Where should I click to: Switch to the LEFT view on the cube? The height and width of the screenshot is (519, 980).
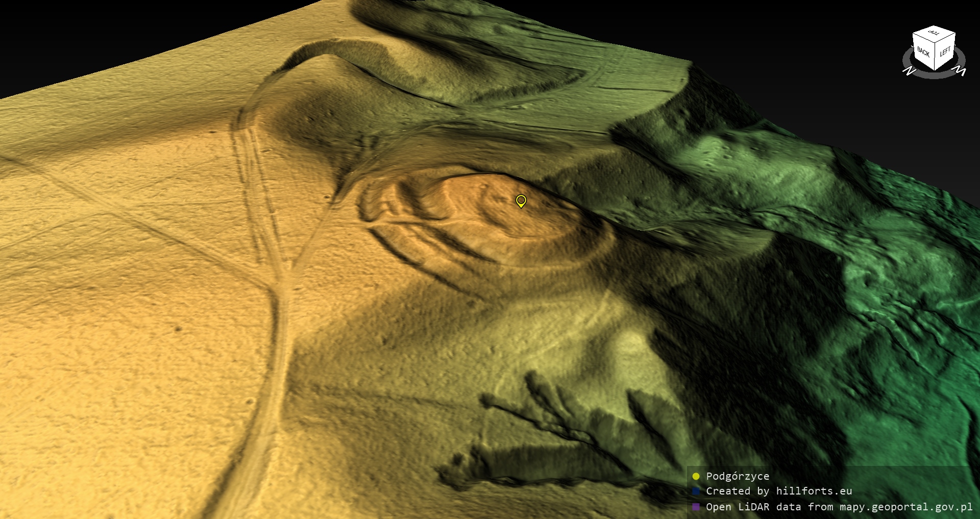tap(945, 52)
